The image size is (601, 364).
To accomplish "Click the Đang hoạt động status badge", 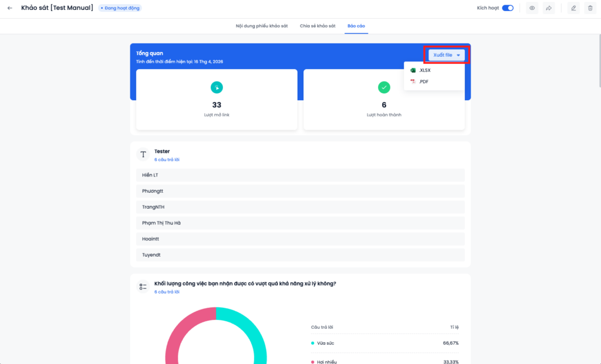I will tap(120, 8).
